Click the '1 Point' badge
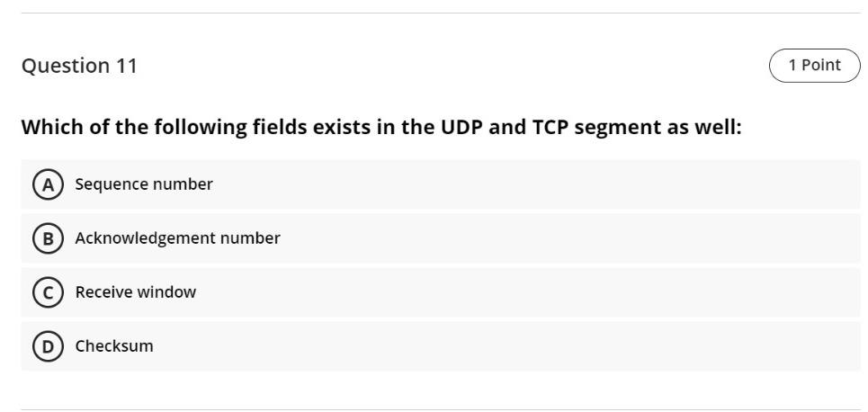The width and height of the screenshot is (868, 412). pyautogui.click(x=814, y=66)
